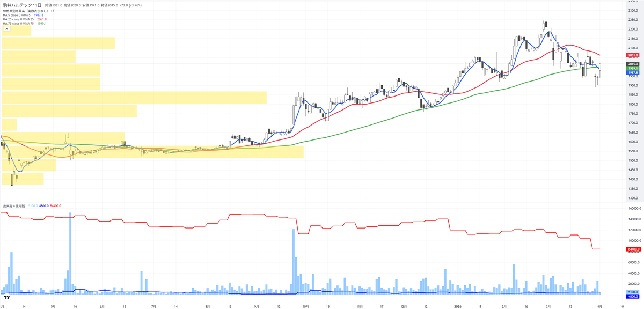The height and width of the screenshot is (309, 644).
Task: Click the 160000.0 volume scale tick
Action: coord(634,208)
